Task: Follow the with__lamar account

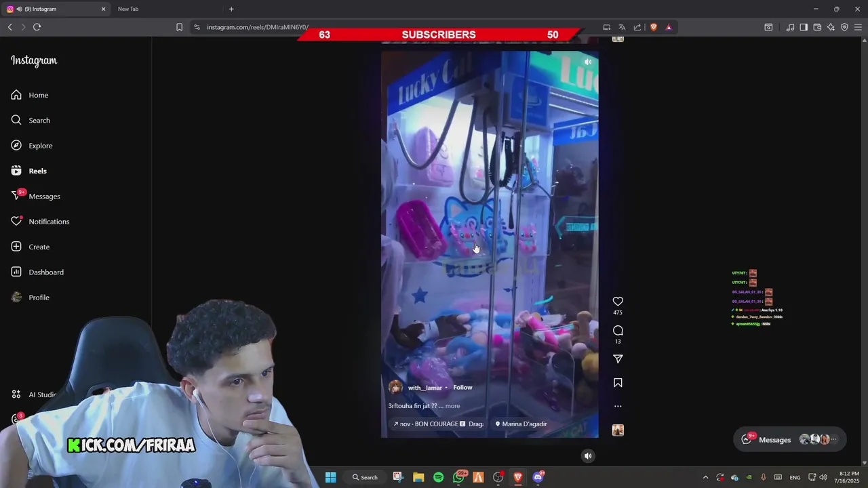Action: (x=462, y=387)
